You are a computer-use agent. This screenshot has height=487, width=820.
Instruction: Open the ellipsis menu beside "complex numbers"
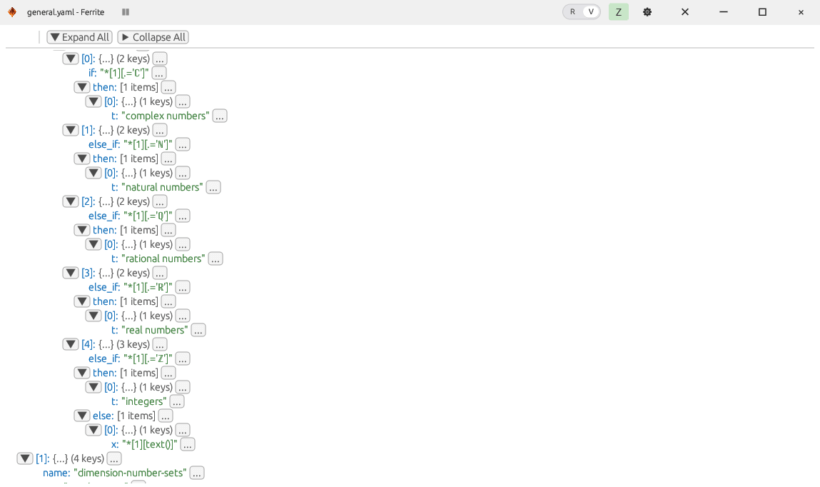(220, 116)
